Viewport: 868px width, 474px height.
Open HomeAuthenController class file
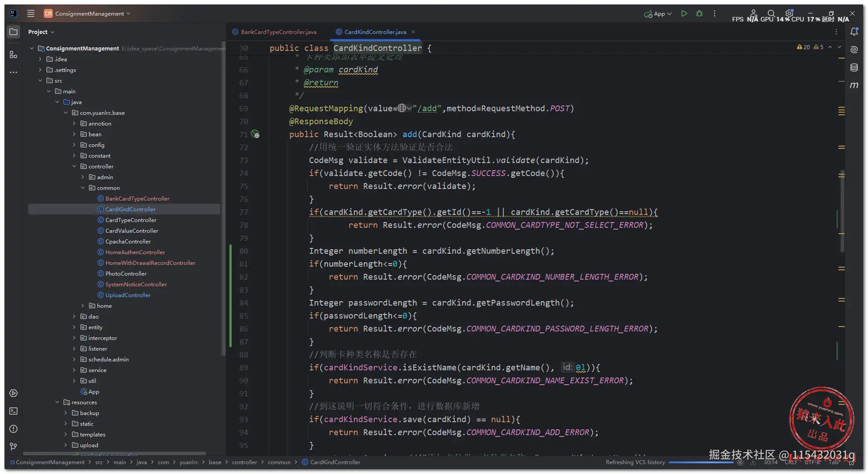(x=135, y=252)
